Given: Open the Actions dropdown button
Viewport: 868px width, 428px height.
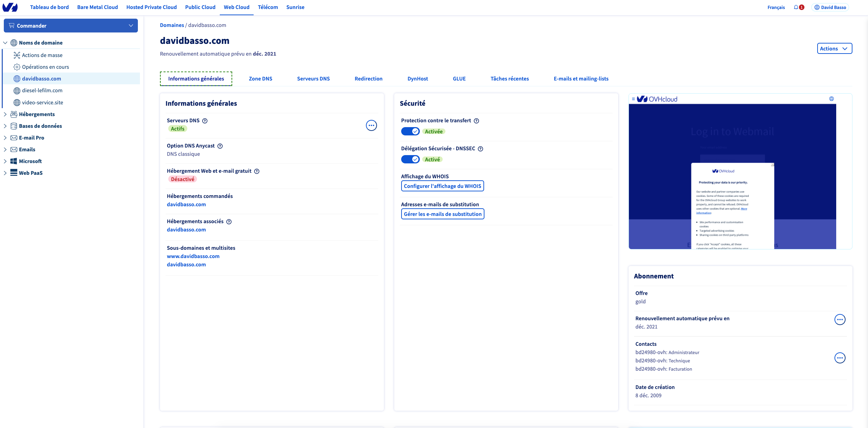Looking at the screenshot, I should tap(834, 49).
